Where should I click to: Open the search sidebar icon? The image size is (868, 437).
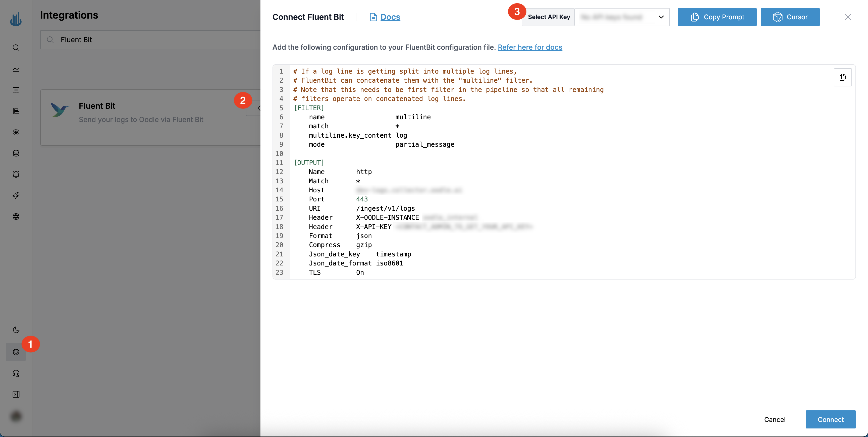tap(16, 47)
